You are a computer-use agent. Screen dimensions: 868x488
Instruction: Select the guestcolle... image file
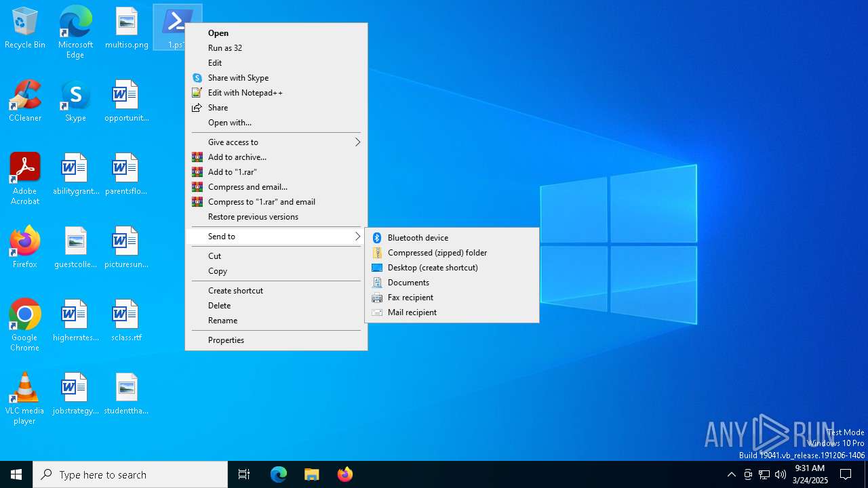click(75, 248)
